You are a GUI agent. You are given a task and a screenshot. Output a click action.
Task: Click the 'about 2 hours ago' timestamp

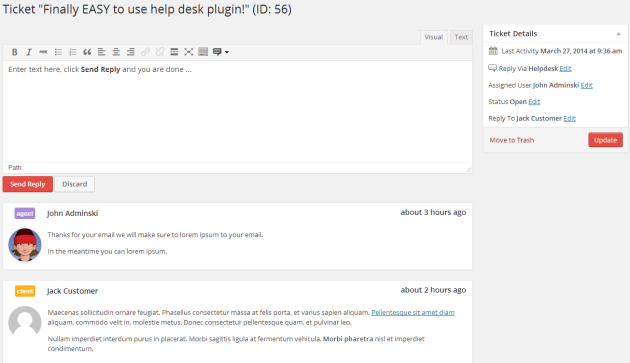(x=433, y=290)
